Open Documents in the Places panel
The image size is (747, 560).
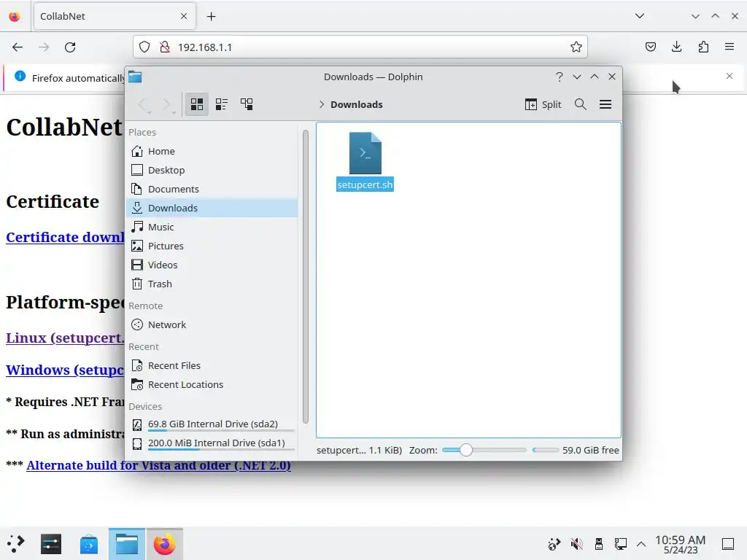[x=212, y=189]
